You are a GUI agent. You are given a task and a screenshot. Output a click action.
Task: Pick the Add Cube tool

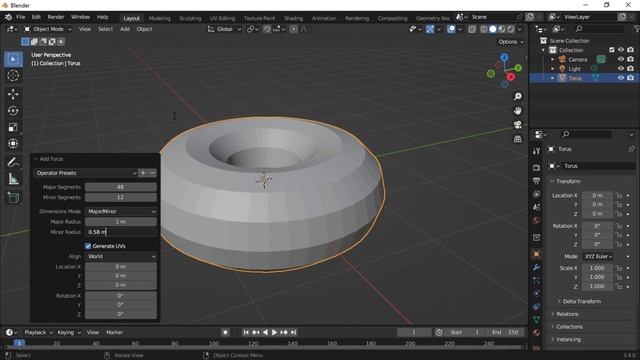(x=13, y=198)
